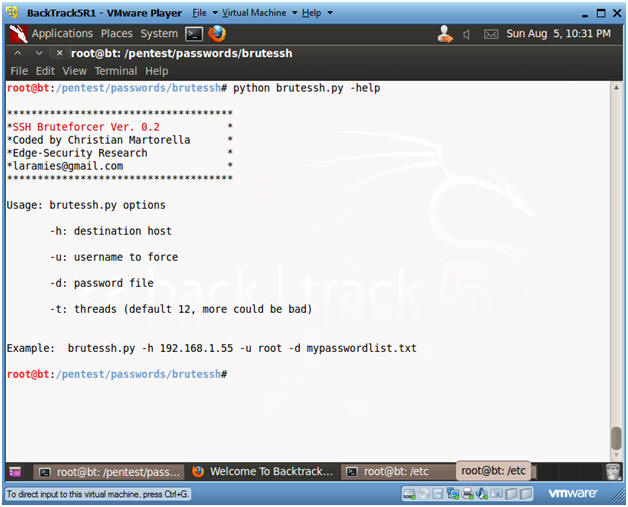628x507 pixels.
Task: Open the BackTrack dragon Applications logo
Action: pyautogui.click(x=18, y=34)
